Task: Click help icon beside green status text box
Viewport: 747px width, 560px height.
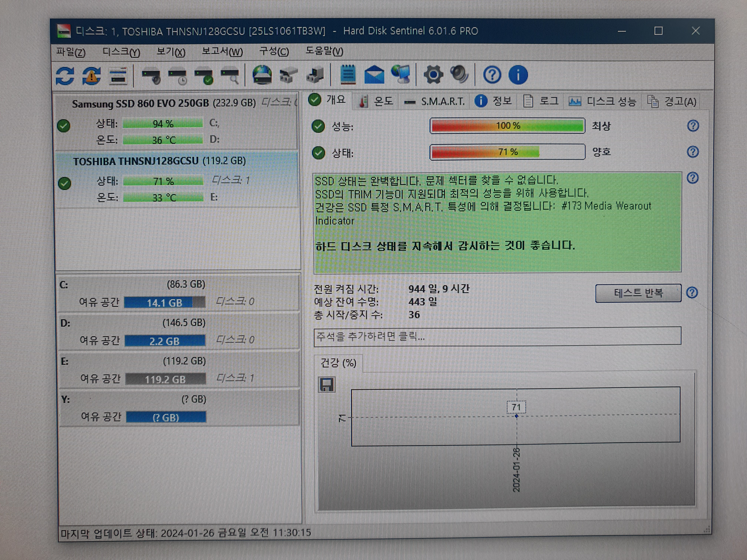Action: pyautogui.click(x=693, y=178)
